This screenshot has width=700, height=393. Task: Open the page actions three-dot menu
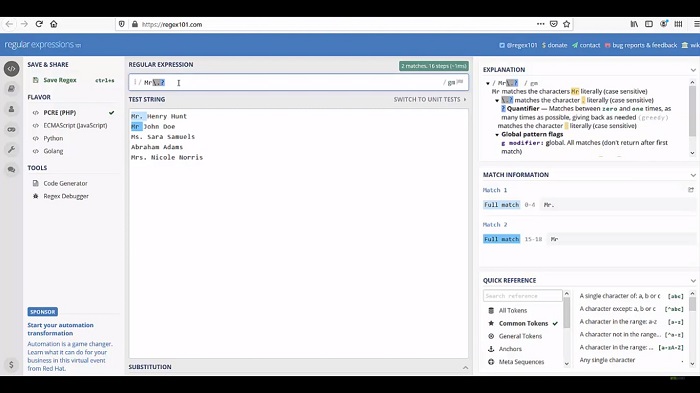click(x=540, y=24)
